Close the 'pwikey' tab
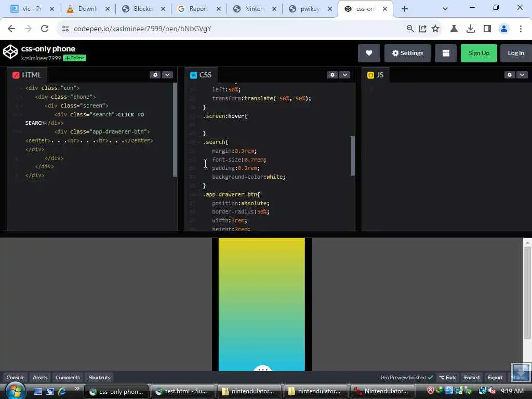 pos(330,9)
